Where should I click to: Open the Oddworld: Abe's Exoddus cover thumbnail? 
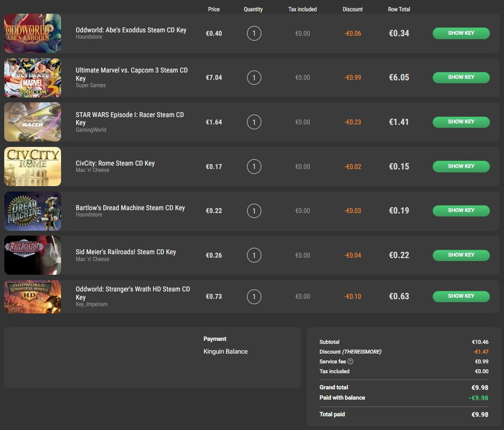(32, 33)
